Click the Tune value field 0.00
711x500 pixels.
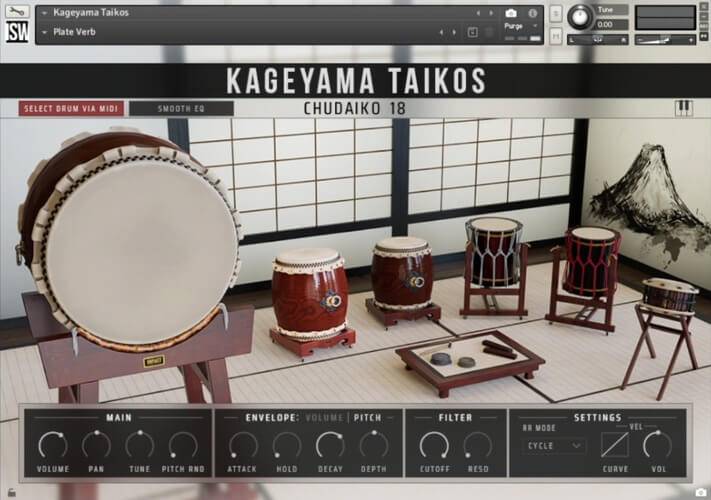[x=612, y=24]
